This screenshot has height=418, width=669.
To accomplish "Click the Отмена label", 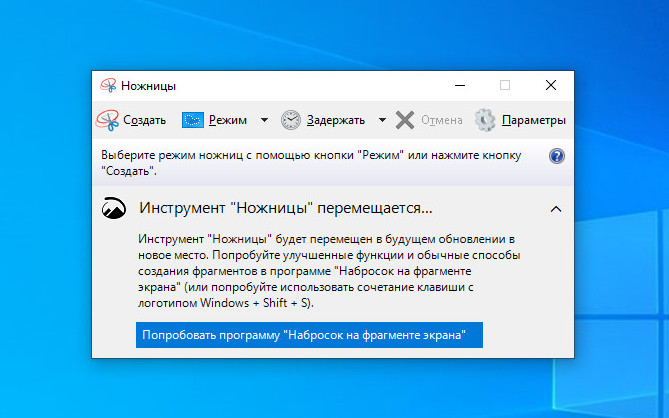I will pos(442,120).
